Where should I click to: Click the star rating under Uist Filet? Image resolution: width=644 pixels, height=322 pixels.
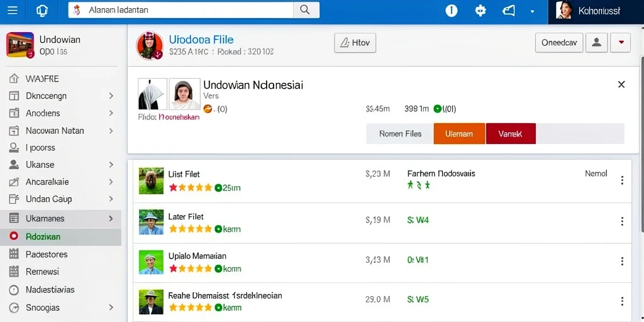click(191, 188)
